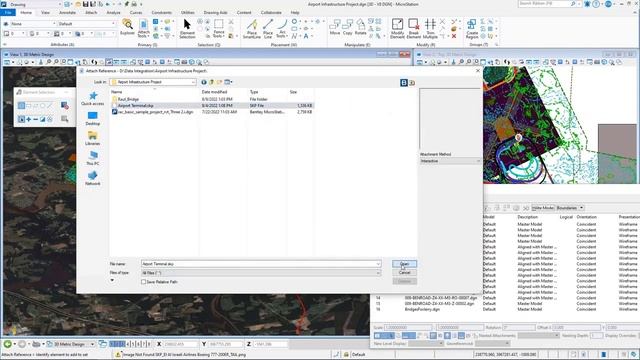Image resolution: width=640 pixels, height=360 pixels.
Task: Select the Raut_Bridge folder
Action: coord(128,99)
